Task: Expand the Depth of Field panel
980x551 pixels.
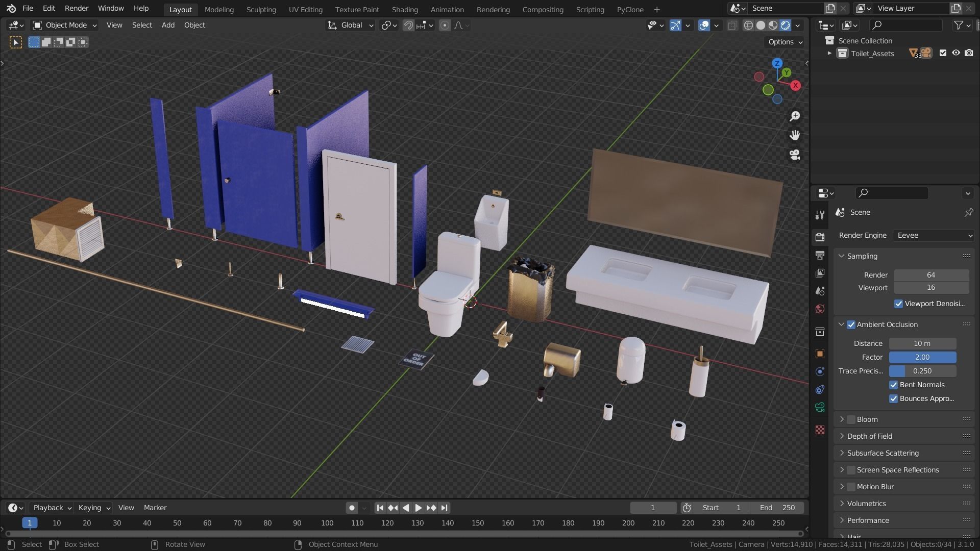Action: tap(842, 436)
